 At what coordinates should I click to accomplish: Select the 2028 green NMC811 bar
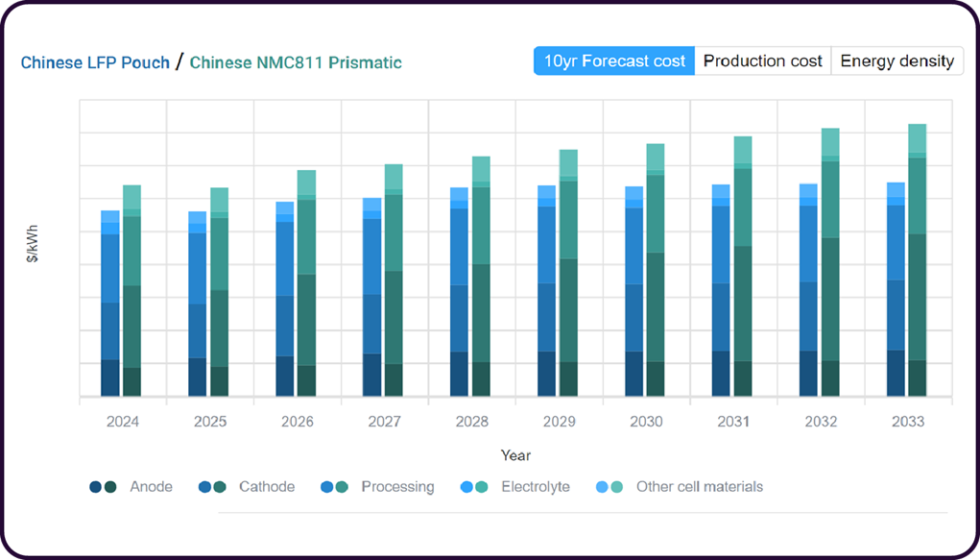pyautogui.click(x=481, y=276)
